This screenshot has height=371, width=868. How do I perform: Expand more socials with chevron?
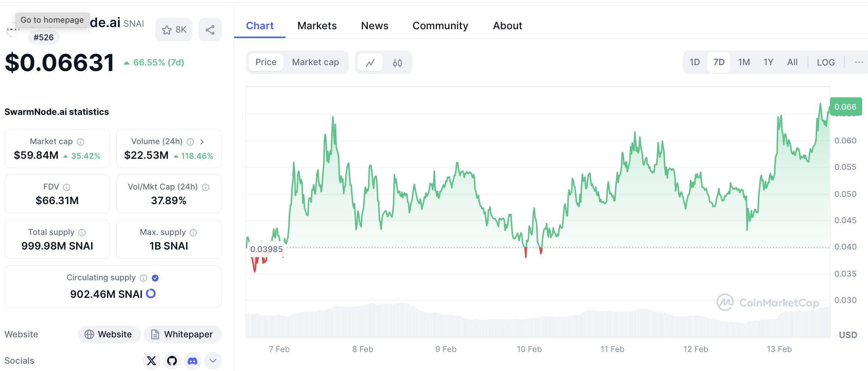click(213, 361)
